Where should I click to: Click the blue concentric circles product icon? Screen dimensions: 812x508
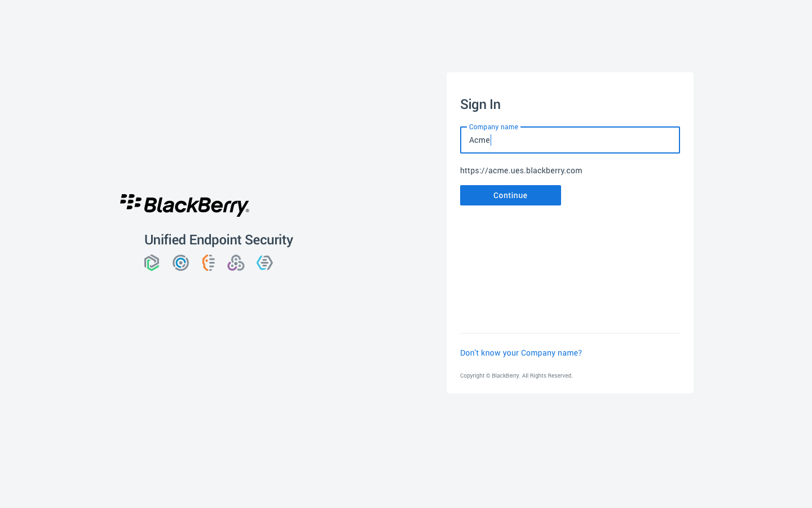pos(180,263)
